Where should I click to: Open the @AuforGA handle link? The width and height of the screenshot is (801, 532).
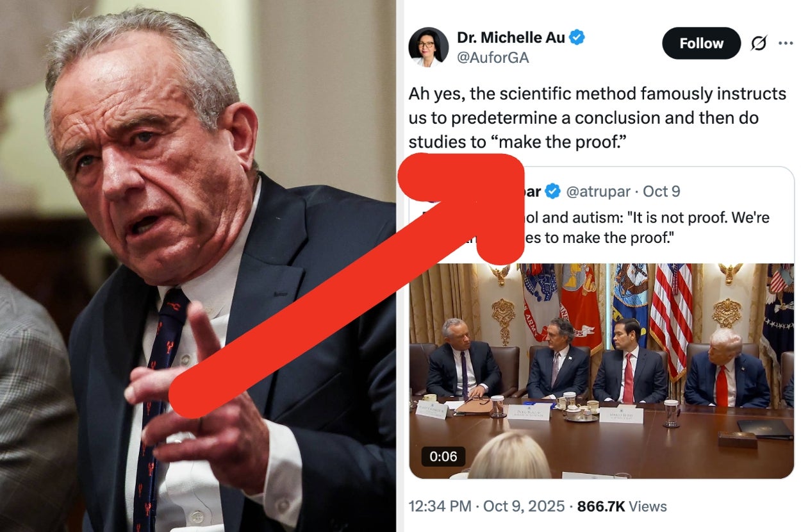click(493, 58)
